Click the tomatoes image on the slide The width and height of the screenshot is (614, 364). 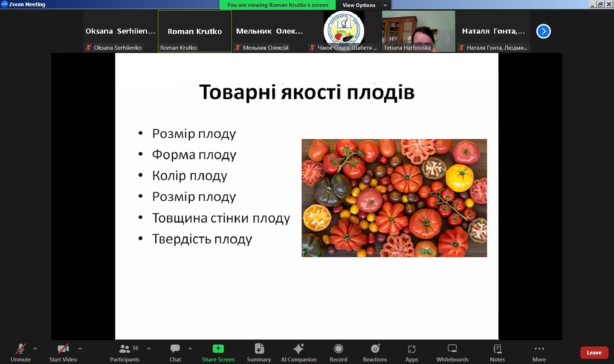pyautogui.click(x=394, y=198)
